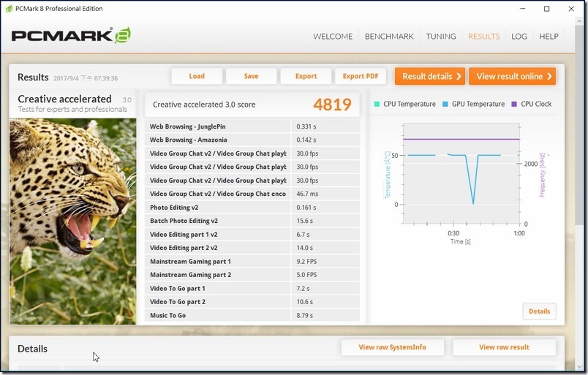Select Video Editing part 2 v2
The width and height of the screenshot is (588, 375).
(x=252, y=248)
